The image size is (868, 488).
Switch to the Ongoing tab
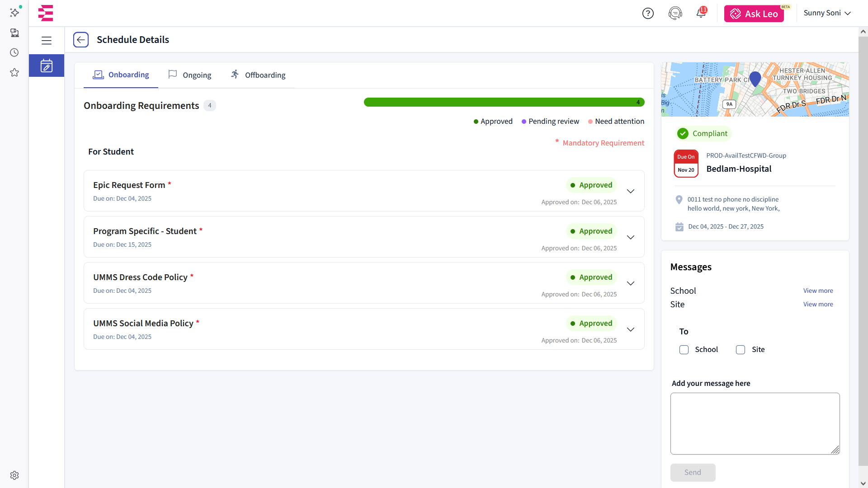pyautogui.click(x=190, y=75)
